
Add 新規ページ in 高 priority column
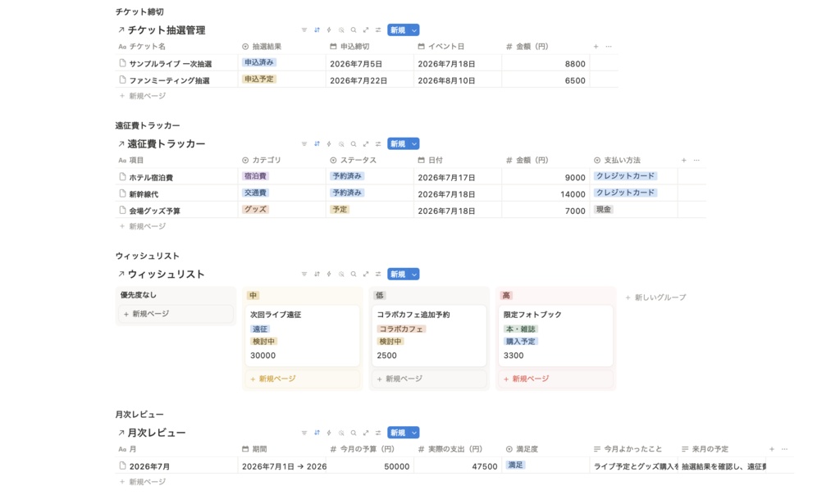(555, 379)
